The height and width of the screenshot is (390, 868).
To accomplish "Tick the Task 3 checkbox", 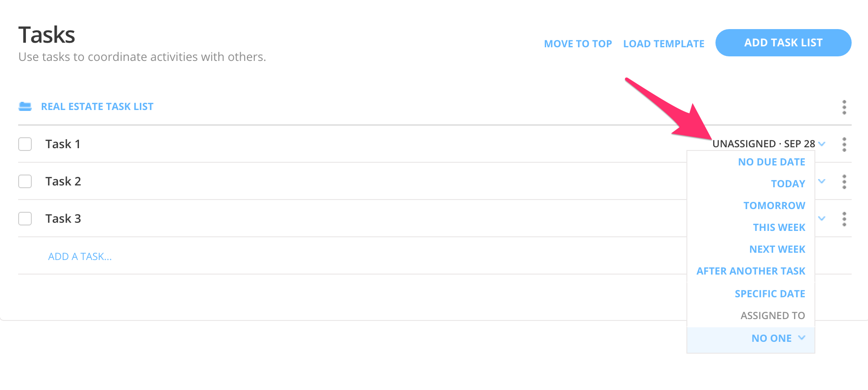I will [x=25, y=219].
